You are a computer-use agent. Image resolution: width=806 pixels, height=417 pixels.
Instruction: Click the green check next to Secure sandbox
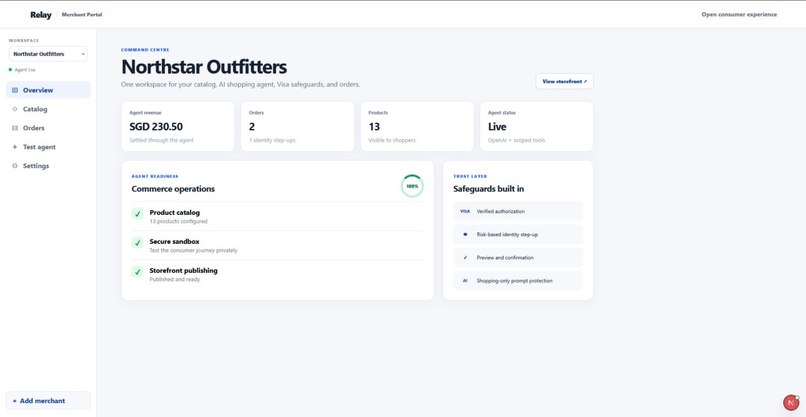[137, 243]
